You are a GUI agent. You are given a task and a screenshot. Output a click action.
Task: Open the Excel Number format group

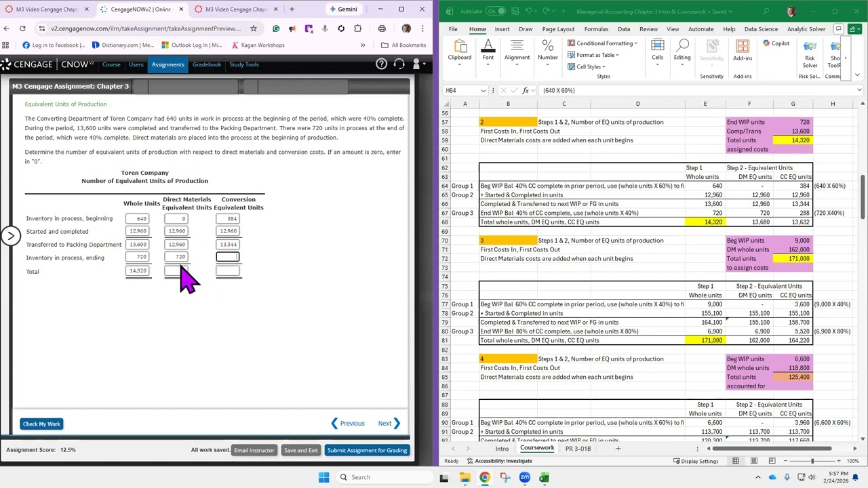tap(548, 51)
